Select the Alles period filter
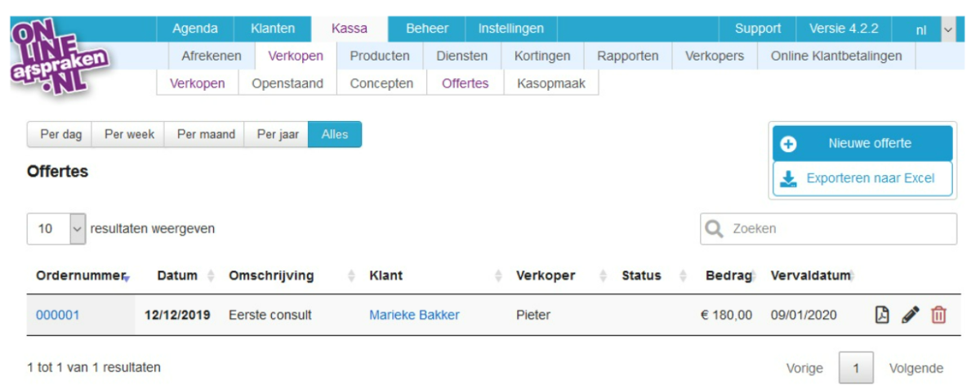Image resolution: width=980 pixels, height=390 pixels. click(335, 135)
